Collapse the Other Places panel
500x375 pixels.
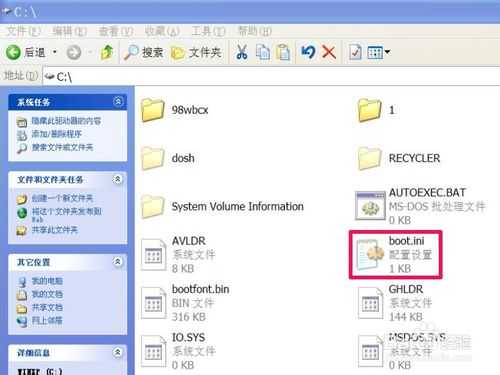pos(117,262)
